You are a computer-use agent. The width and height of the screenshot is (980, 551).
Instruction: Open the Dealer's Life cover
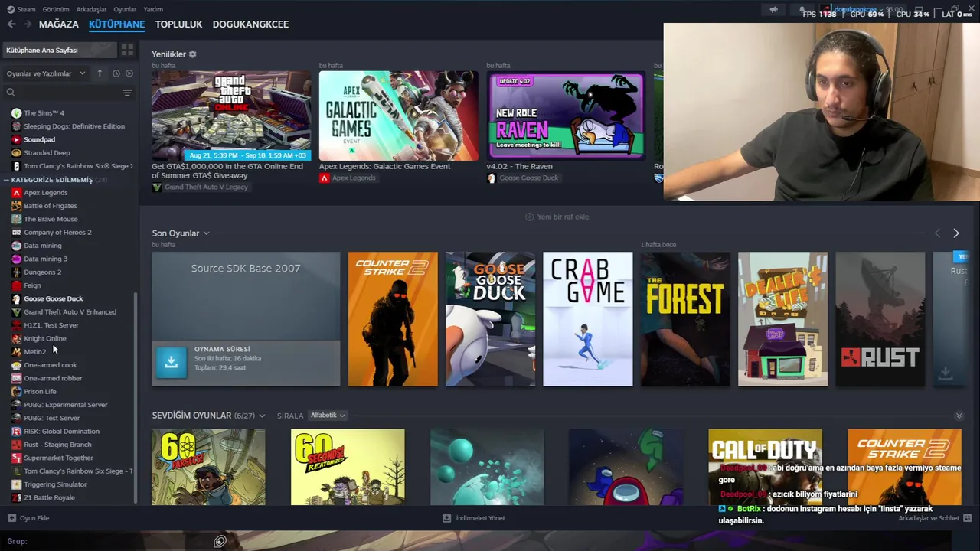click(782, 319)
